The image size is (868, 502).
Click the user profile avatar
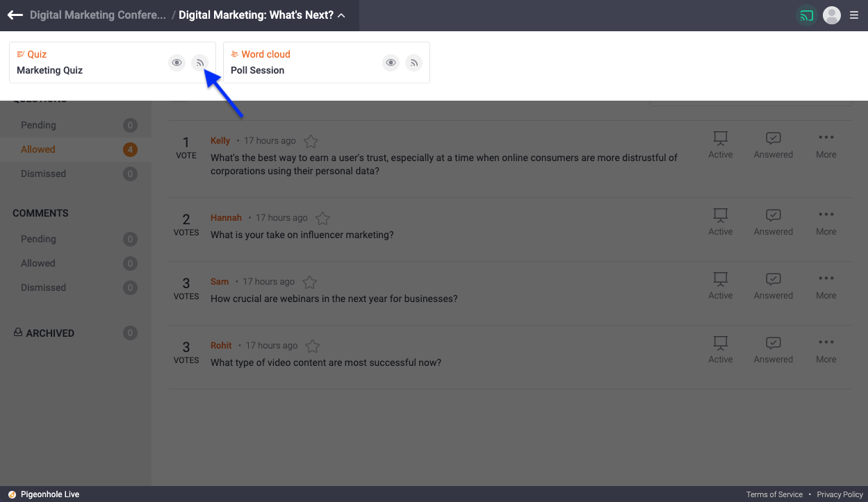click(x=832, y=15)
